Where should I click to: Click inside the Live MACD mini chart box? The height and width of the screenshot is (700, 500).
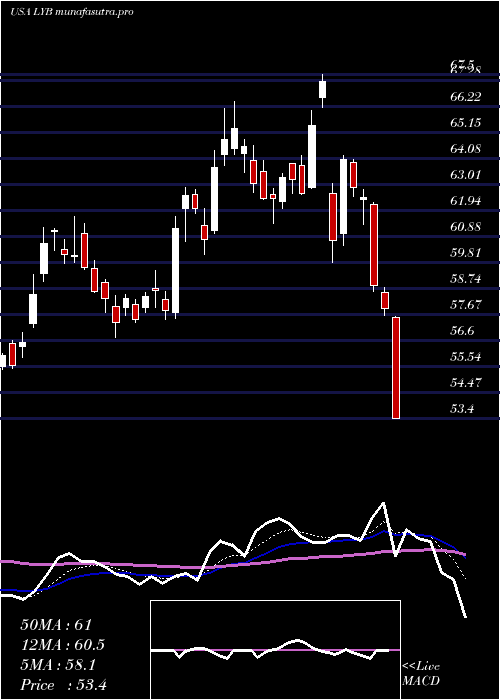pyautogui.click(x=275, y=650)
